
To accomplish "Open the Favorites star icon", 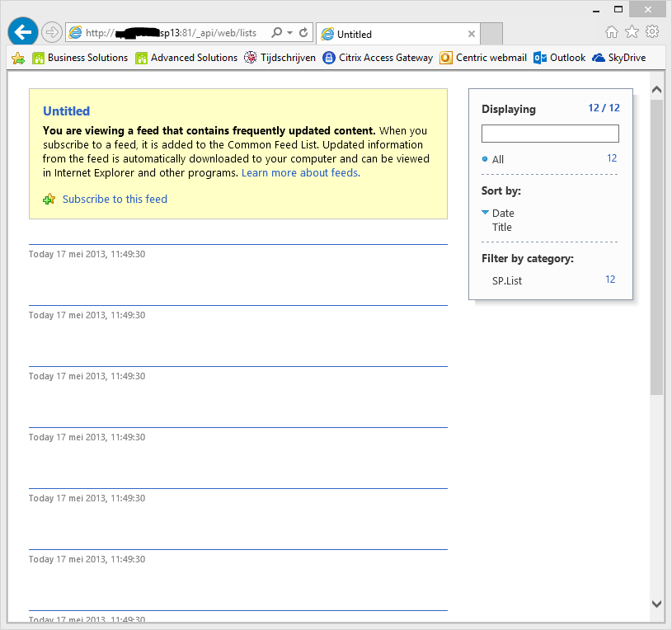I will pyautogui.click(x=632, y=31).
